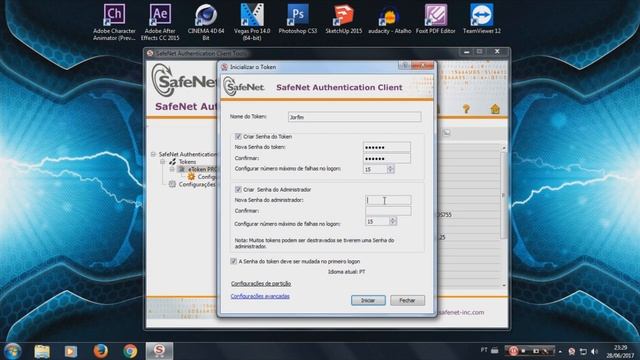Collapse the Tokens tree node

pos(163,162)
